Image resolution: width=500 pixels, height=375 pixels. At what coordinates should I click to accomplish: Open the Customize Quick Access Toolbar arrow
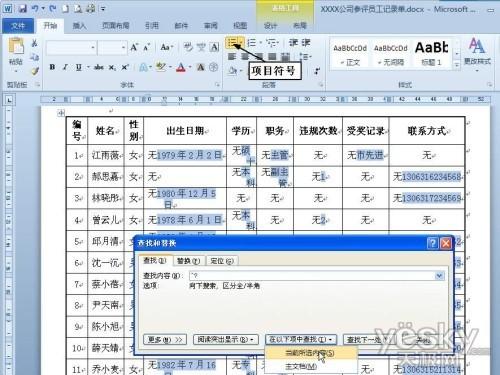coord(103,9)
